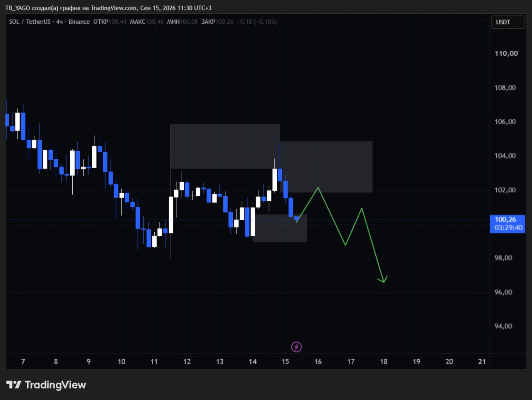Screen dimensions: 532x400
Task: Click the chart creation caption header text
Action: click(x=108, y=8)
